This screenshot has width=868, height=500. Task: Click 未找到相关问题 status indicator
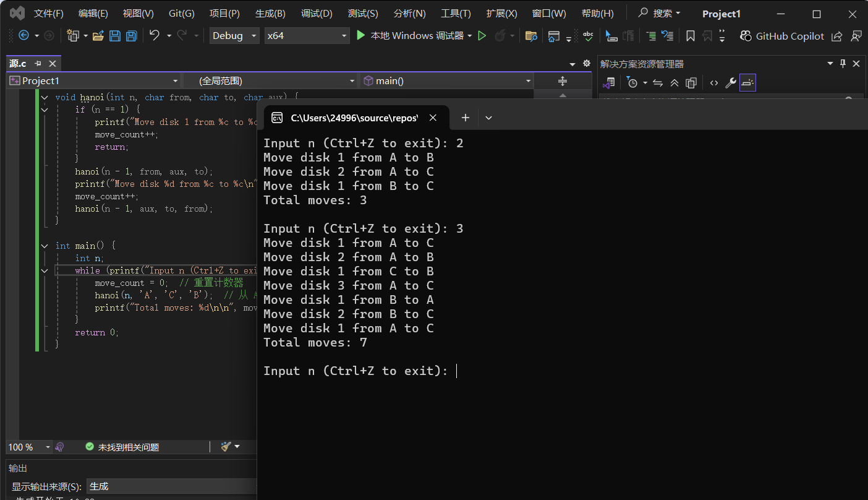(x=122, y=447)
